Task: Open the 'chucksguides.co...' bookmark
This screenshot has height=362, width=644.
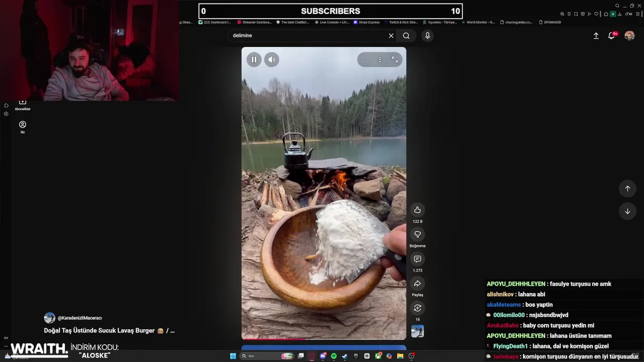Action: [516, 22]
